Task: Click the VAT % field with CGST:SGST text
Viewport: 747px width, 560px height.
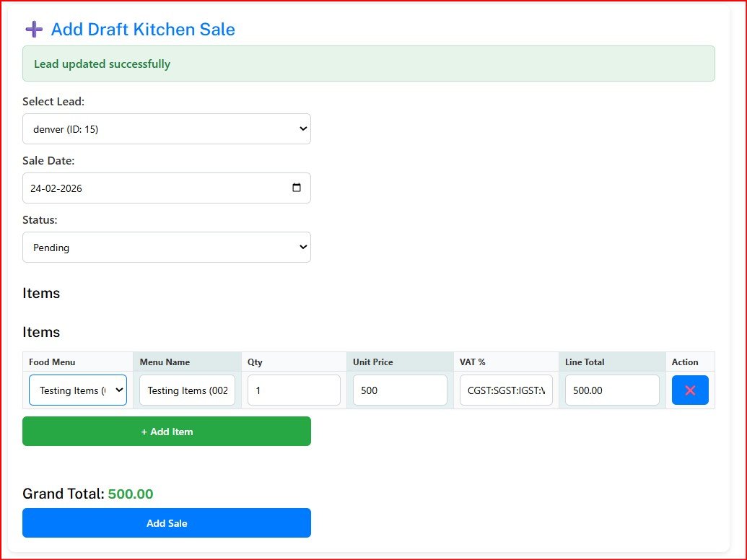Action: 506,390
